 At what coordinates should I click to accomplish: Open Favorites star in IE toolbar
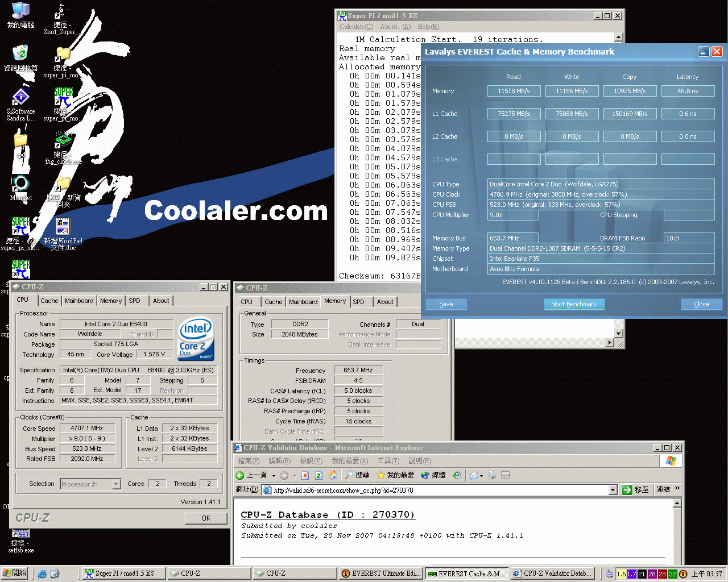[395, 475]
